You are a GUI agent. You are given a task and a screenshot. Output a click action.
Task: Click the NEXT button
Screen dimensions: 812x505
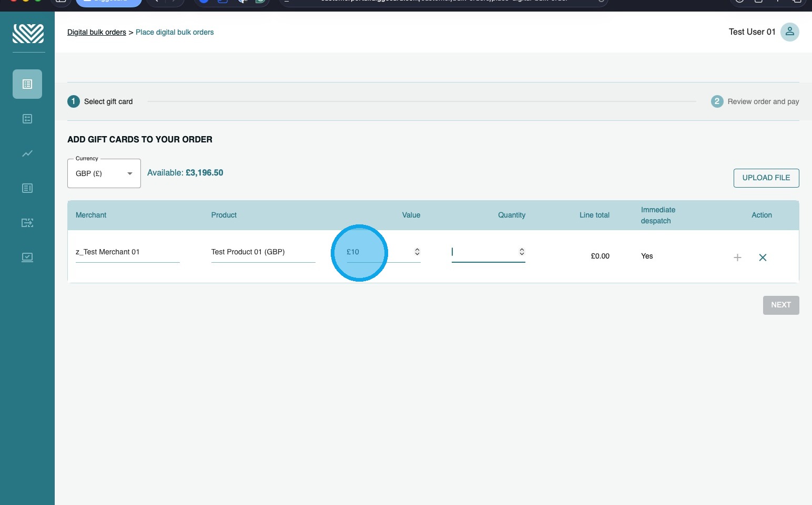point(781,305)
